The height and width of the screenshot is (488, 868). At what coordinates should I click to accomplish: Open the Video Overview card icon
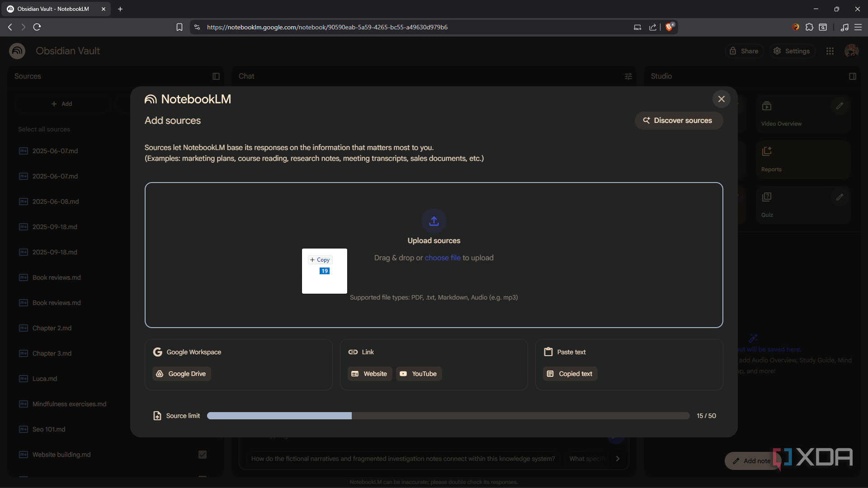(x=767, y=106)
